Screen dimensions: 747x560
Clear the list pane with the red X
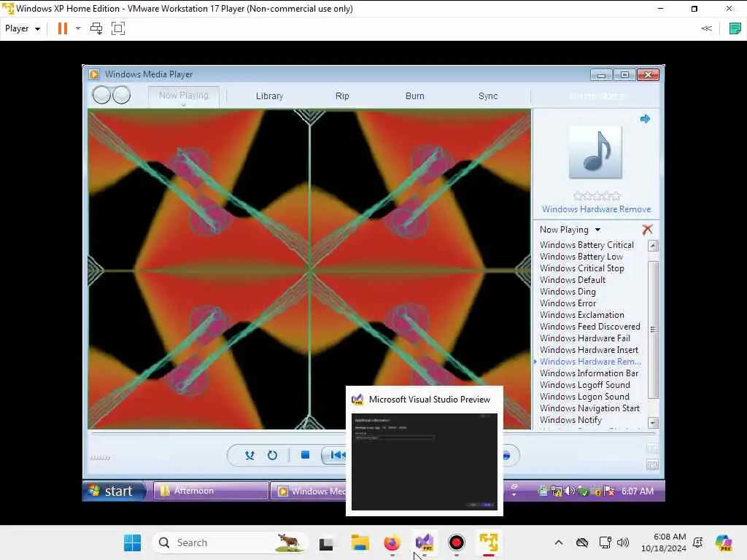[x=647, y=230]
